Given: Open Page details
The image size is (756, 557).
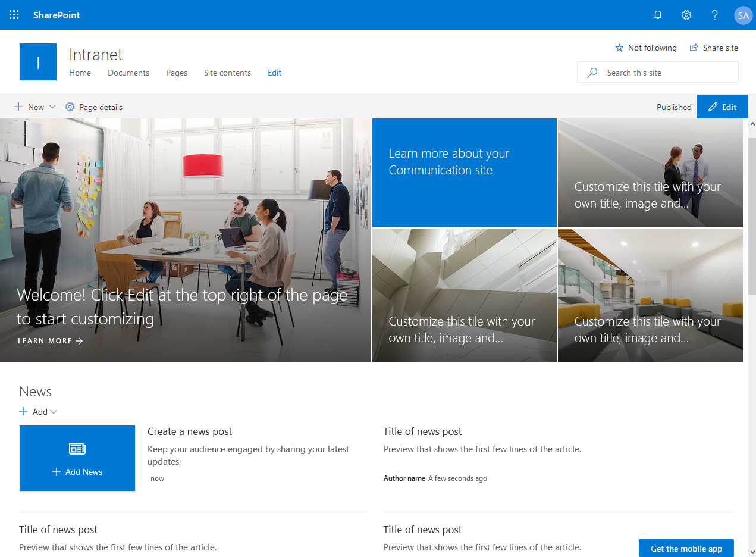Looking at the screenshot, I should pyautogui.click(x=94, y=107).
